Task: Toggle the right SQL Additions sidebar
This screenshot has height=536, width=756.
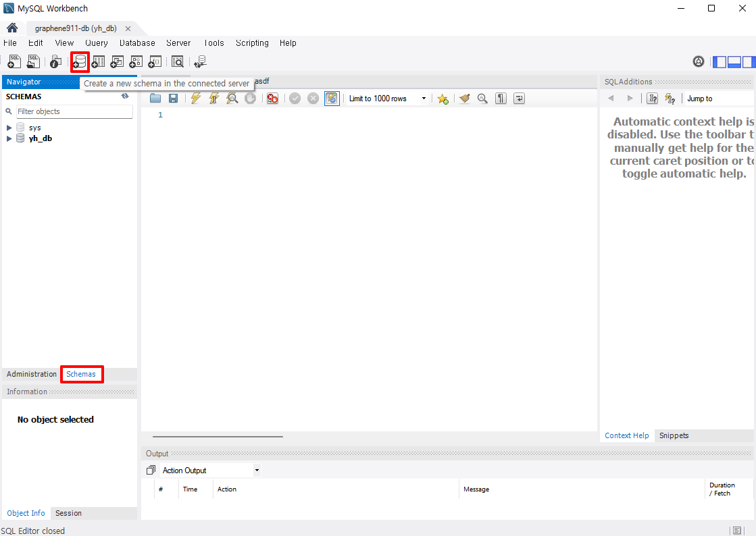Action: pos(749,61)
